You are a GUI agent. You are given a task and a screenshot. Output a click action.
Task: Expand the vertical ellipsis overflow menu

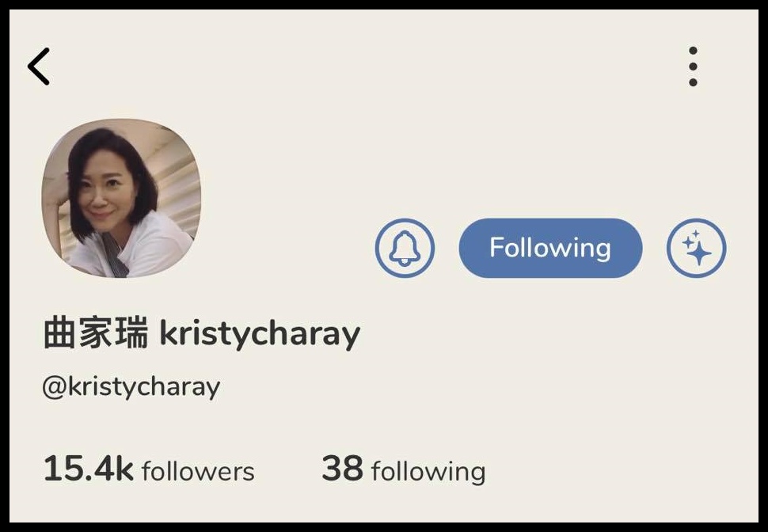(x=693, y=66)
